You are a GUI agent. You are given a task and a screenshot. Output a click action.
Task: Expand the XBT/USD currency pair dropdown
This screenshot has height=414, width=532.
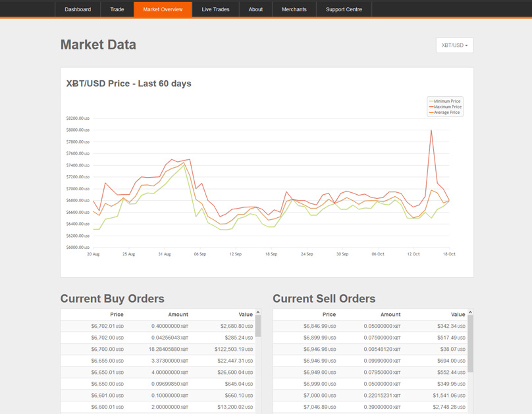coord(455,45)
